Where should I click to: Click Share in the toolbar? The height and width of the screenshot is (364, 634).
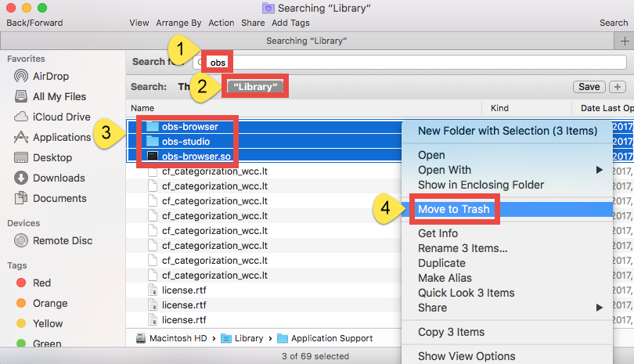point(253,23)
